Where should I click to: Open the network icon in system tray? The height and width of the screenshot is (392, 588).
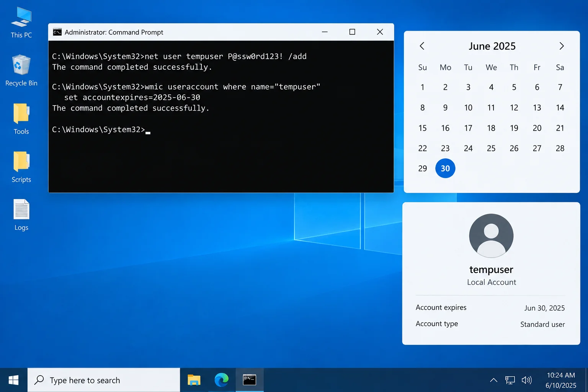(510, 380)
